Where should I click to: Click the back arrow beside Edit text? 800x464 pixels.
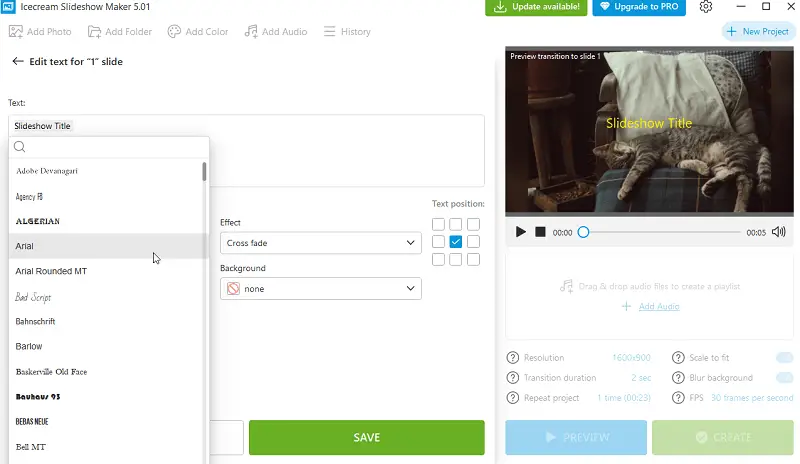point(17,62)
